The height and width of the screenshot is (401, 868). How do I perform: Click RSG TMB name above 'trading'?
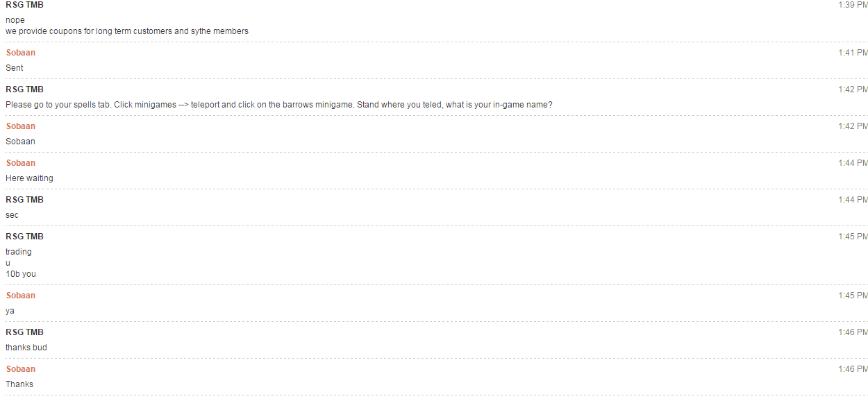[24, 237]
